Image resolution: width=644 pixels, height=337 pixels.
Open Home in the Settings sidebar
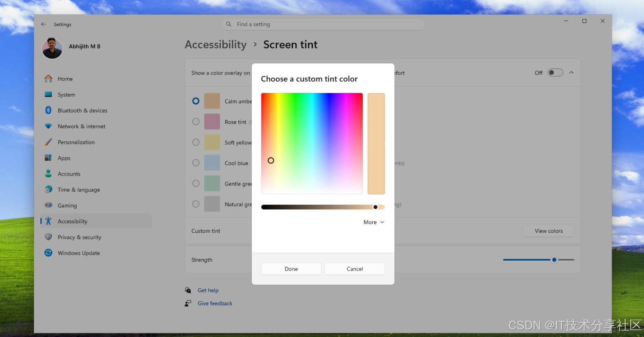(x=96, y=79)
